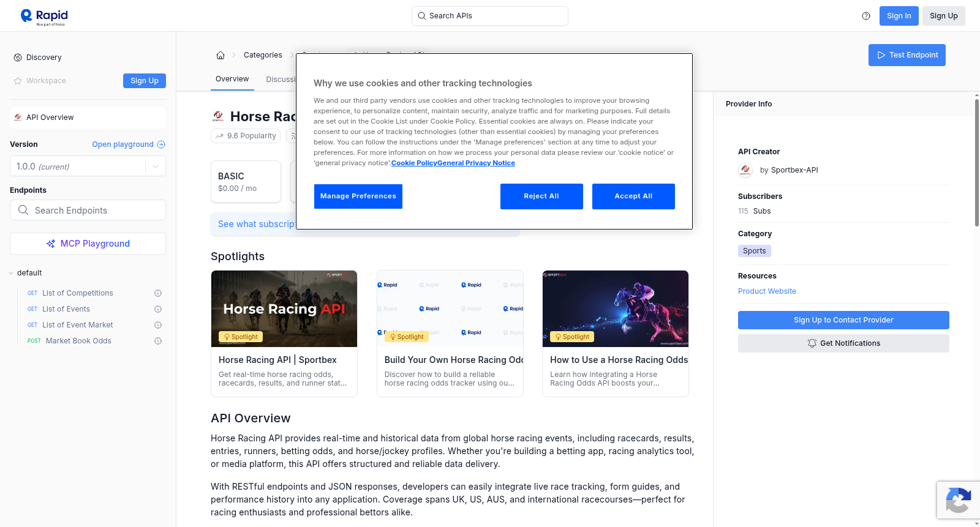Click the magnifier in Search Endpoints

tap(23, 210)
